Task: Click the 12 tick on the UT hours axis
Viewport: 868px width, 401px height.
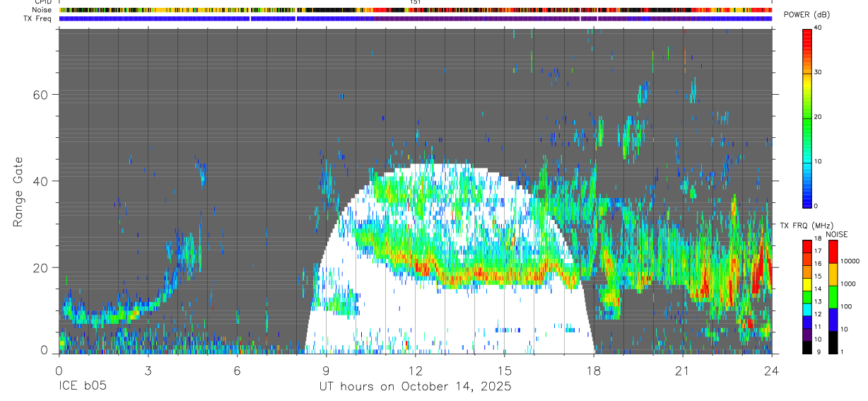Action: click(x=416, y=370)
